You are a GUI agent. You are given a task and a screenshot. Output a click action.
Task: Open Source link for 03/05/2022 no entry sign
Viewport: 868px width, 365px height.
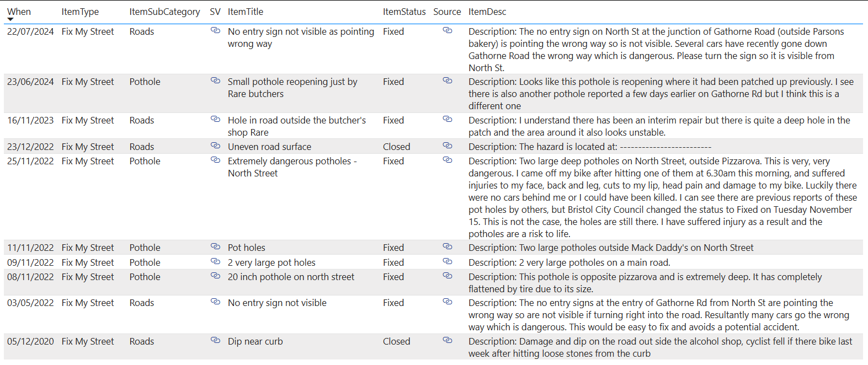tap(447, 302)
